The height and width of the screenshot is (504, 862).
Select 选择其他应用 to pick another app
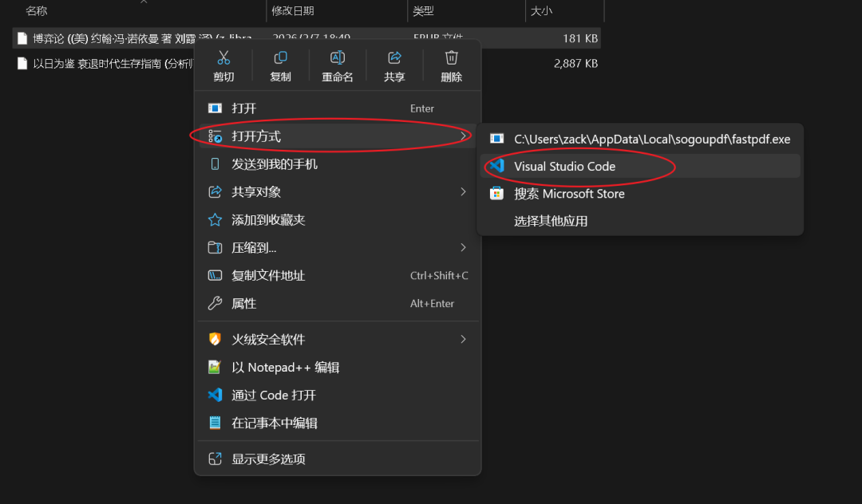click(x=551, y=221)
